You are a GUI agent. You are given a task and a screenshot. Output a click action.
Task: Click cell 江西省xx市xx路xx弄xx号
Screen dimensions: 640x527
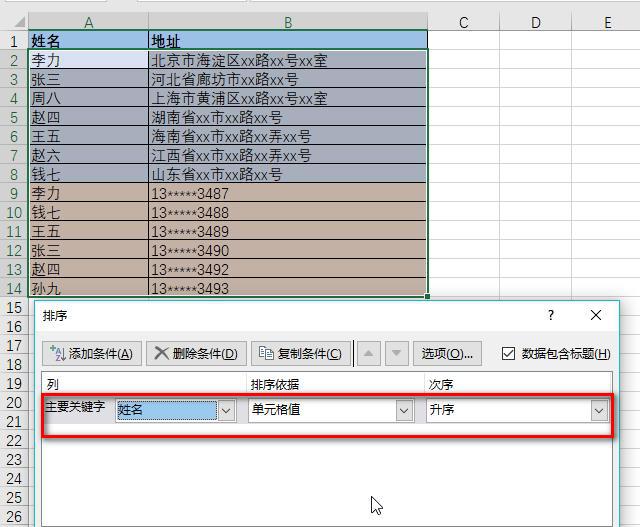pyautogui.click(x=288, y=155)
